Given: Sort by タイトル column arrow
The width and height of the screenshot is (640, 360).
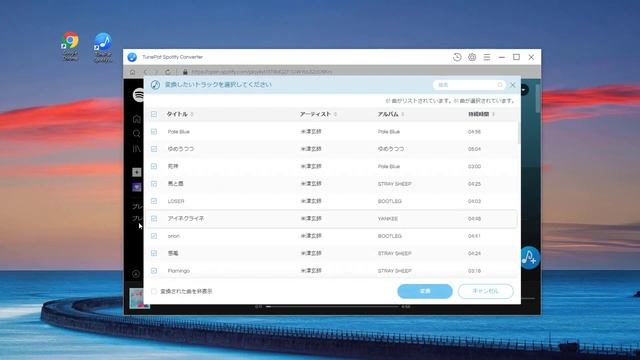Looking at the screenshot, I should tap(192, 114).
